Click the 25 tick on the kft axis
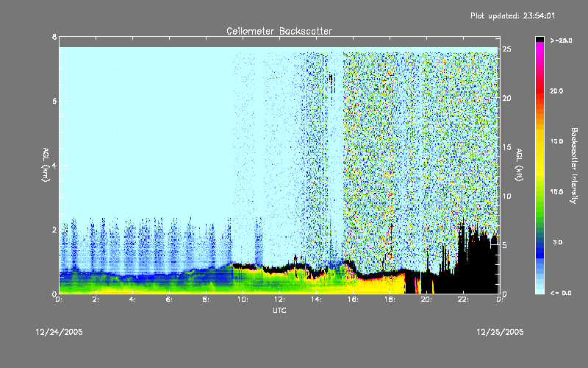Image resolution: width=588 pixels, height=368 pixels. click(506, 49)
